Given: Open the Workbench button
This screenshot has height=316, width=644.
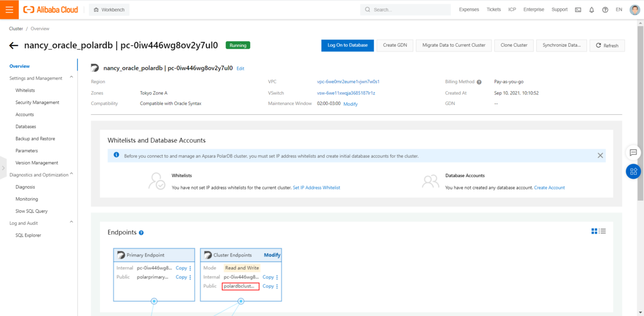Looking at the screenshot, I should coord(109,10).
